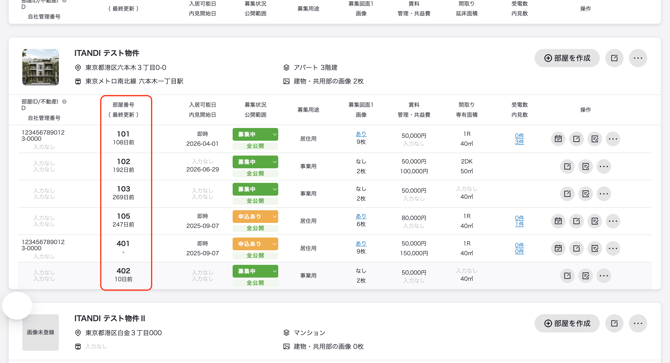This screenshot has height=363, width=670.
Task: Open the calendar icon for room 401
Action: [558, 248]
